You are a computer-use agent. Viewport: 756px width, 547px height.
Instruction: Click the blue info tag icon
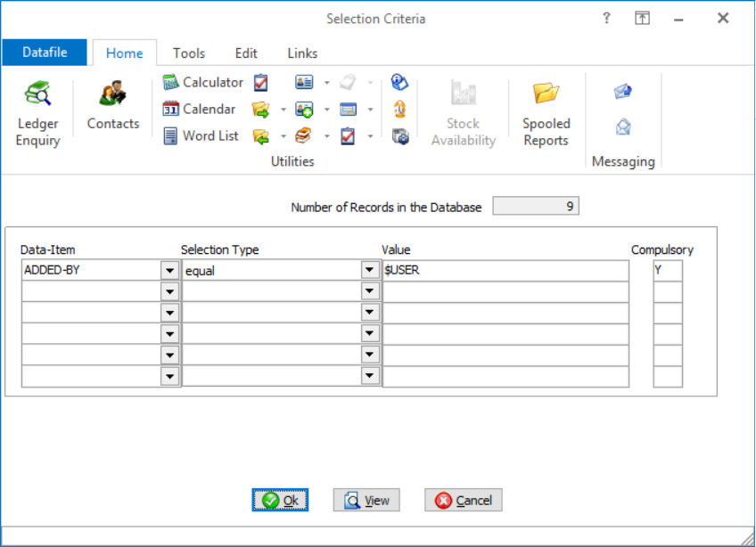(399, 83)
